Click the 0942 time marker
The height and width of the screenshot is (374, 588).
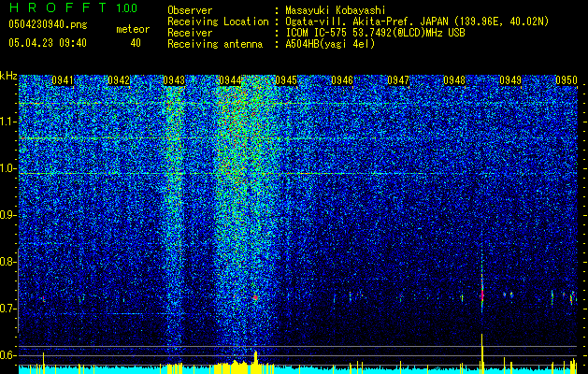(x=119, y=80)
